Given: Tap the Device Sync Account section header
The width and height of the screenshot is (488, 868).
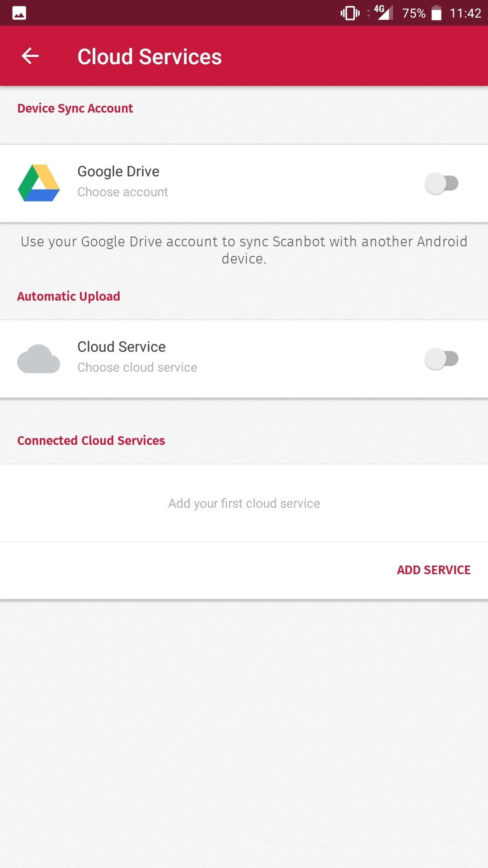Looking at the screenshot, I should click(75, 108).
